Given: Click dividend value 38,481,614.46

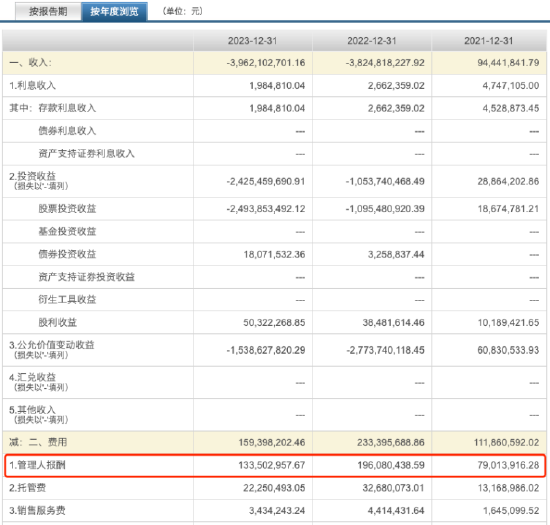Looking at the screenshot, I should 394,322.
